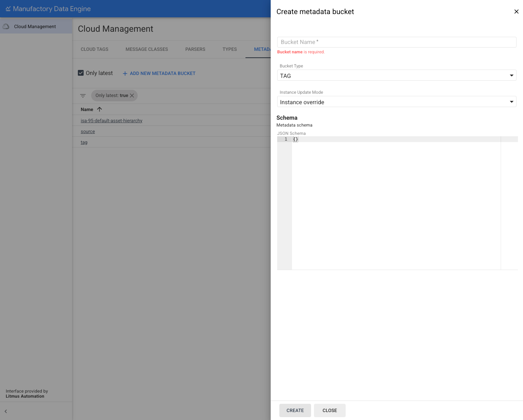This screenshot has height=420, width=523.
Task: Focus the Bucket Name input field
Action: (396, 42)
